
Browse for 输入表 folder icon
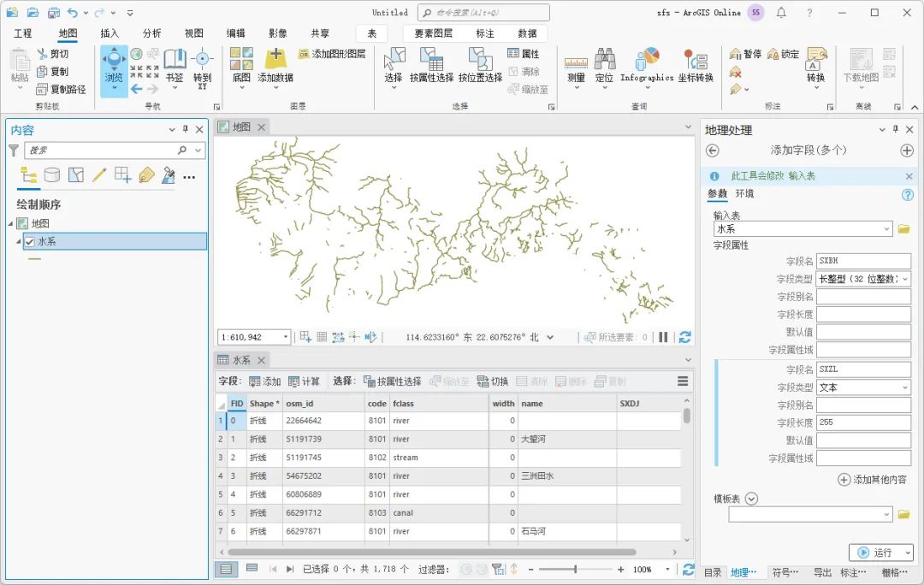904,228
